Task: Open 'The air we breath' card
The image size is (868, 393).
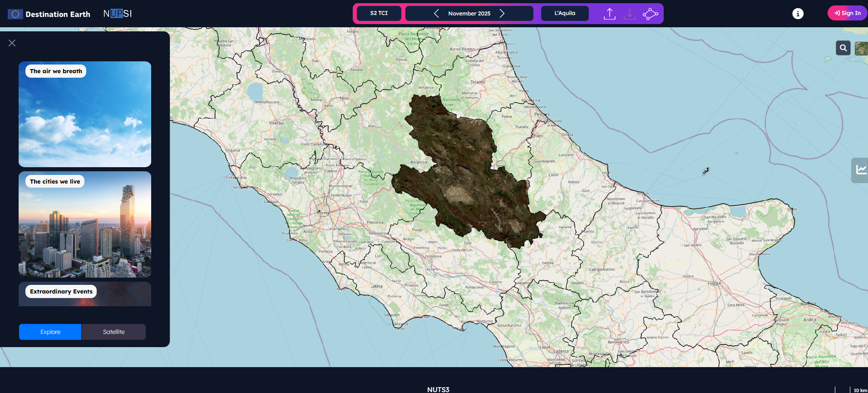Action: [85, 114]
